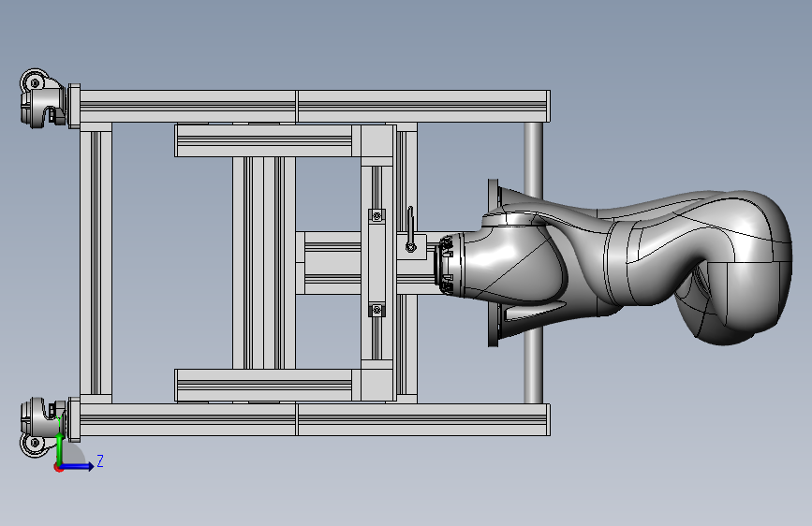Select the bottom long aluminum frame rail
812x526 pixels.
pyautogui.click(x=315, y=419)
